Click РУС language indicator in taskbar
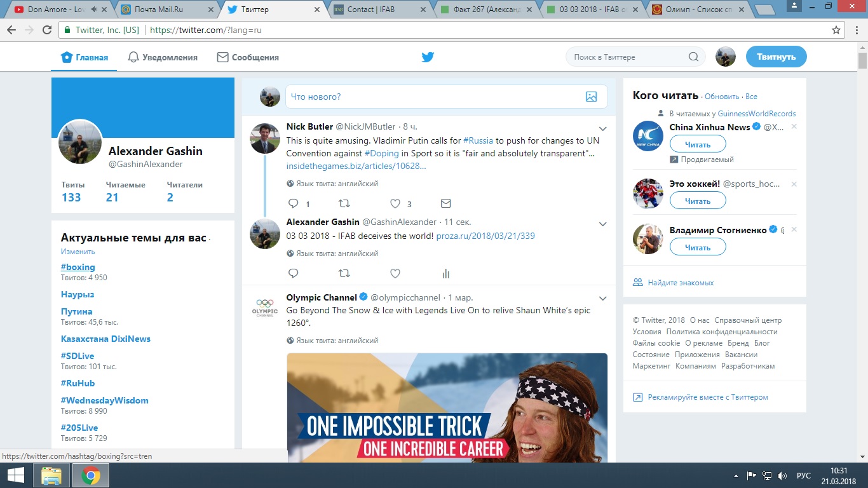 (x=804, y=475)
